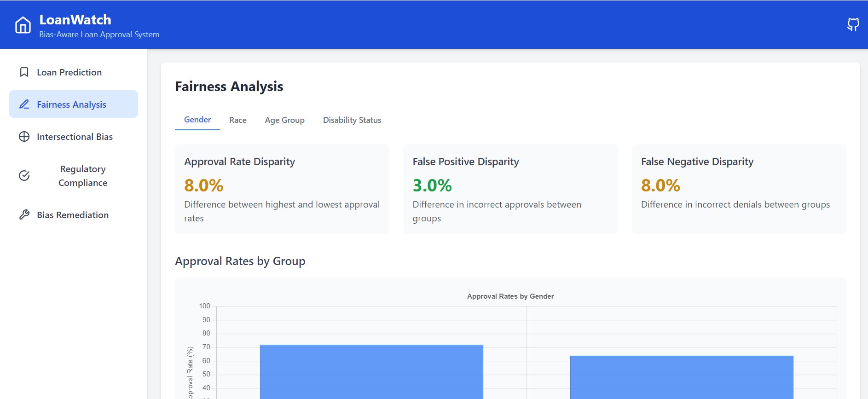
Task: Click the wrench icon beside Bias Remediation
Action: point(24,215)
